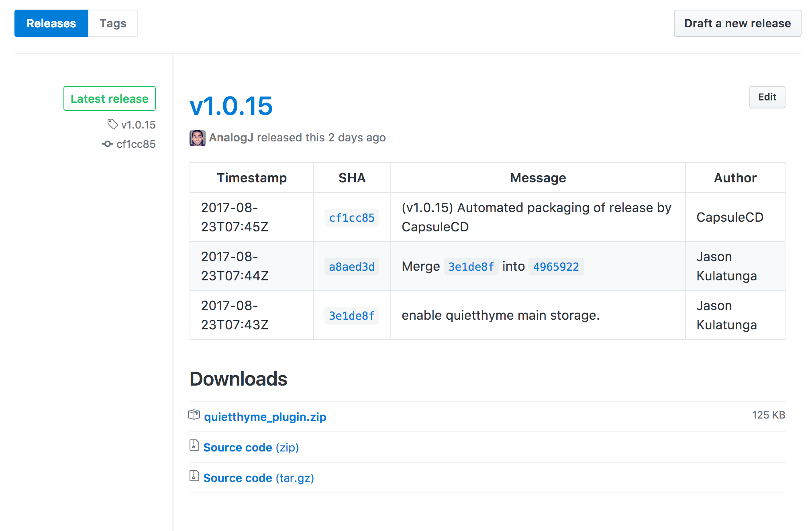Click the package icon beside quietthyme_plugin.zip
Viewport: 812px width, 531px height.
(x=194, y=415)
